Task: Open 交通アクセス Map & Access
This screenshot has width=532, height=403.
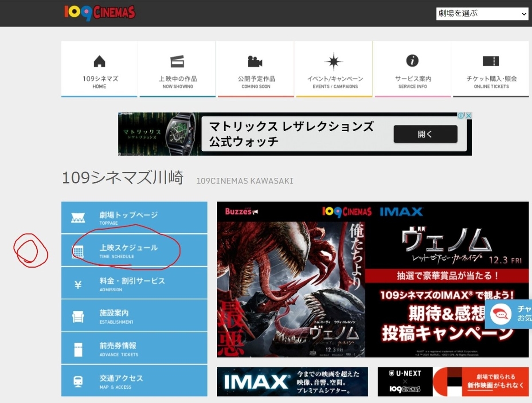Action: click(x=134, y=381)
